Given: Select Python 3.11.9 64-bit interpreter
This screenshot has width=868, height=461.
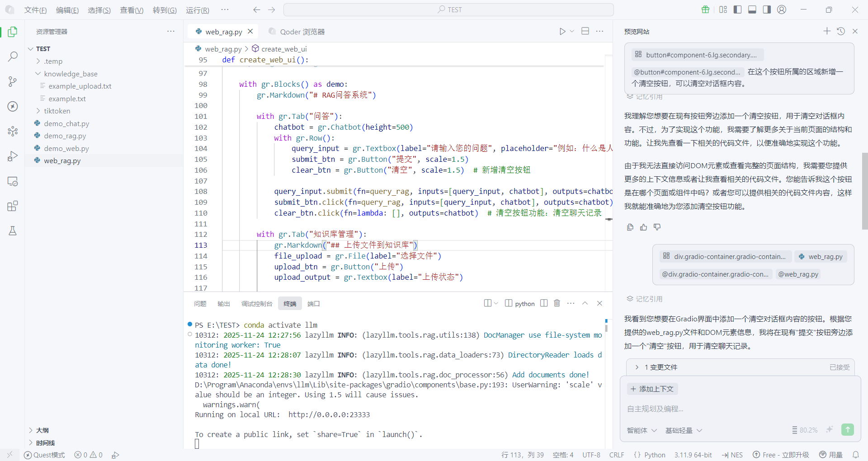Looking at the screenshot, I should coord(693,455).
